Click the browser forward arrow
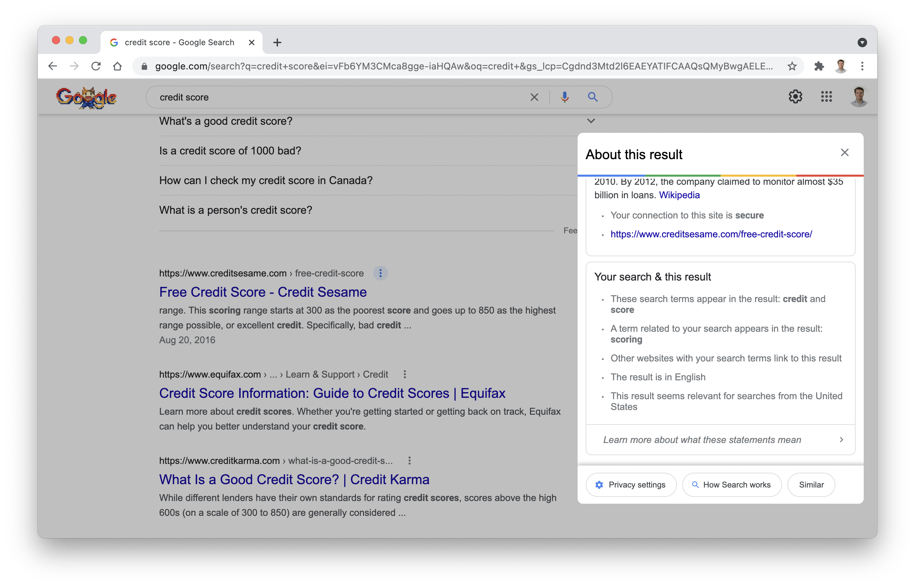The width and height of the screenshot is (915, 588). (74, 66)
